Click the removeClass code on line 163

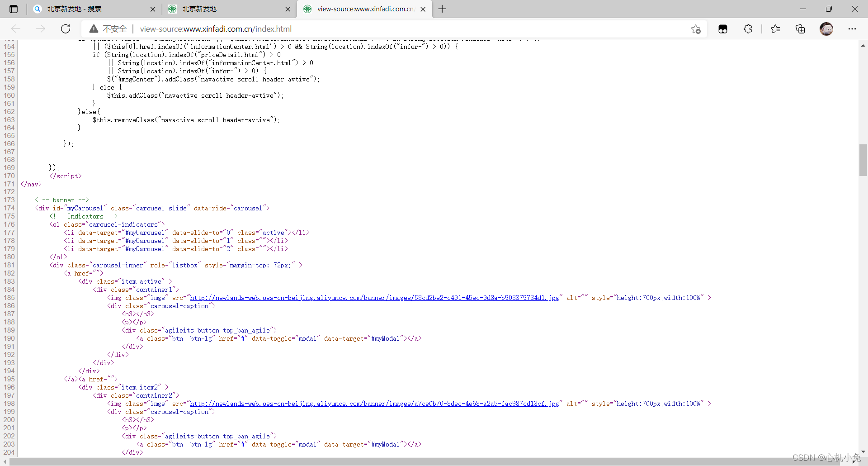(x=186, y=120)
